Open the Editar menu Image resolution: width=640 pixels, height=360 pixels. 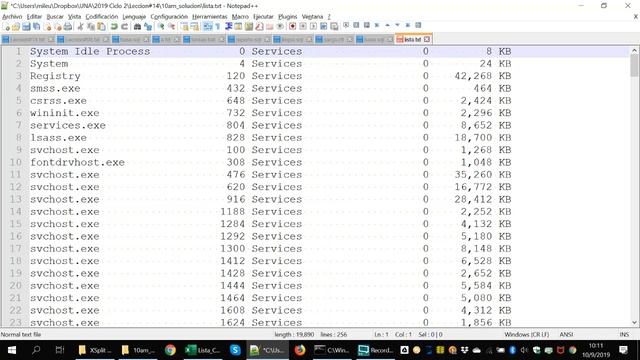pos(34,17)
